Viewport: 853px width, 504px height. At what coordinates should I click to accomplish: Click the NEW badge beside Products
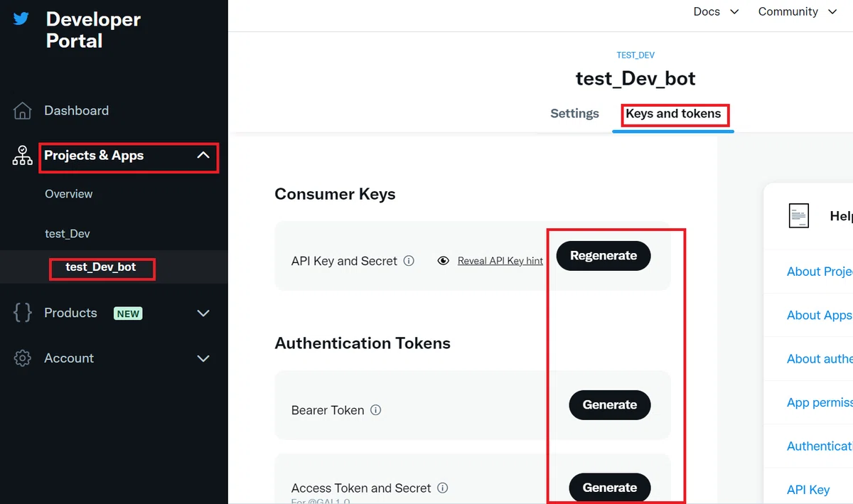[x=128, y=313]
